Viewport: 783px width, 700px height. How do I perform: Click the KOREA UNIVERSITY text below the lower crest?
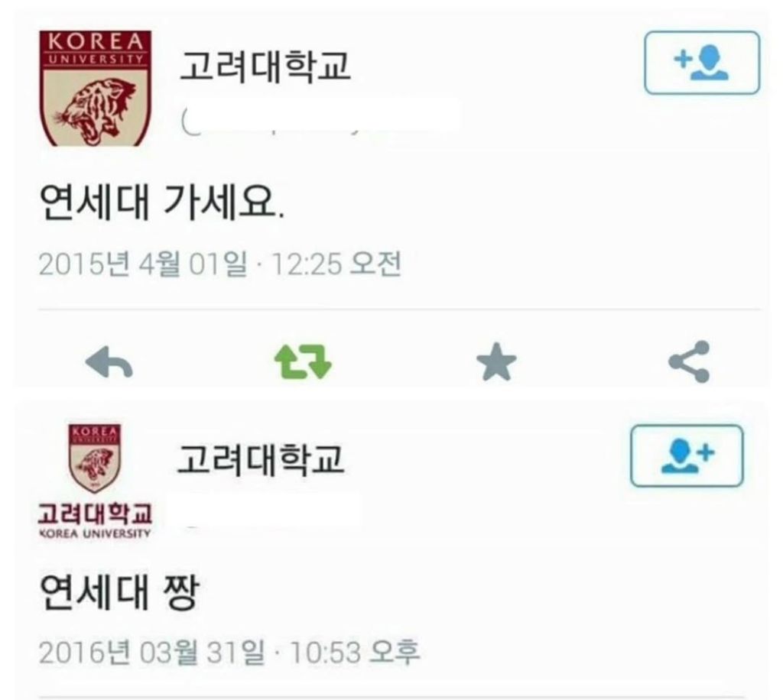[x=95, y=533]
